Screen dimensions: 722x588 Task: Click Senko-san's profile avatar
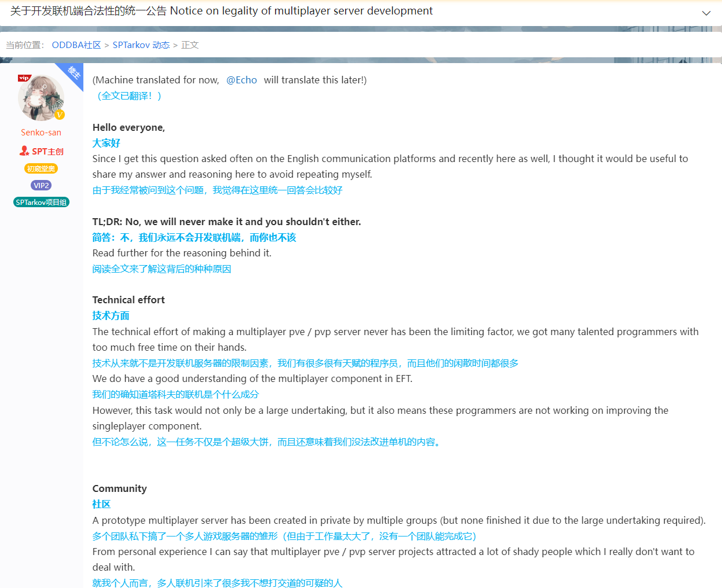41,98
